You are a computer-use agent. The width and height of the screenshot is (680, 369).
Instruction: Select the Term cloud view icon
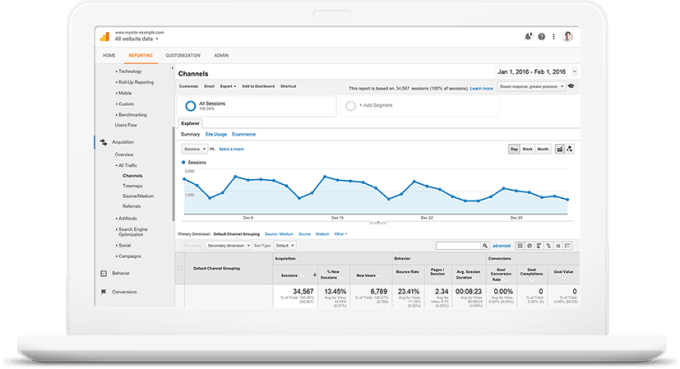click(x=558, y=246)
